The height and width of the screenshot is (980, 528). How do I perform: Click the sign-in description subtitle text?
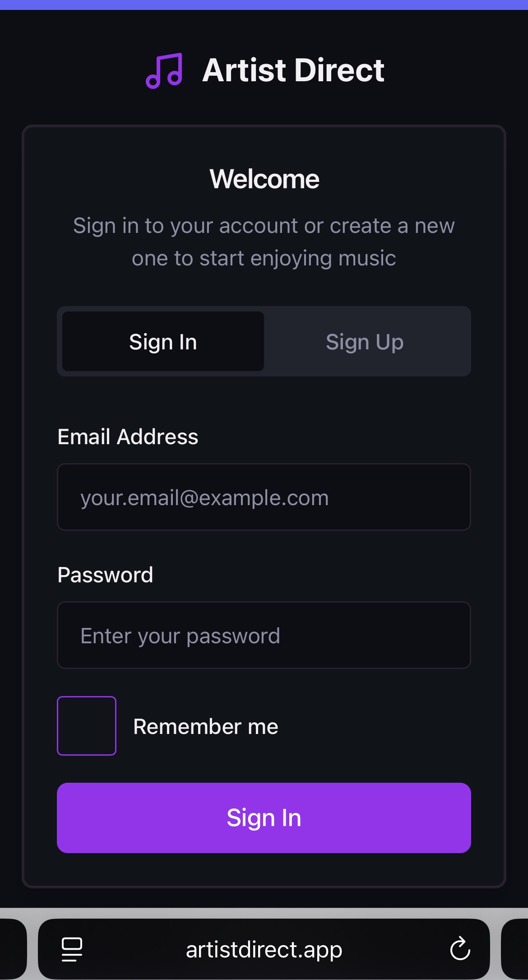tap(264, 242)
